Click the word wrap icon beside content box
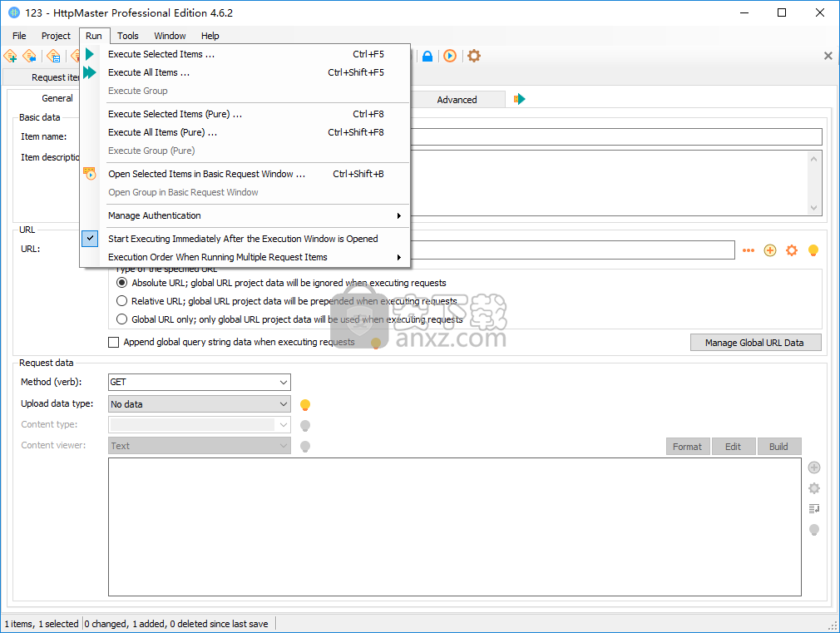The image size is (840, 633). click(814, 509)
